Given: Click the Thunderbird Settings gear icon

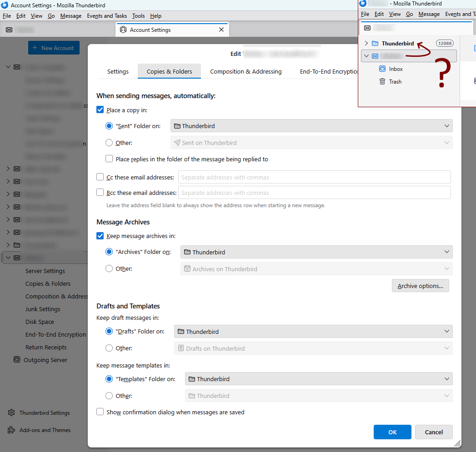Looking at the screenshot, I should tap(11, 412).
